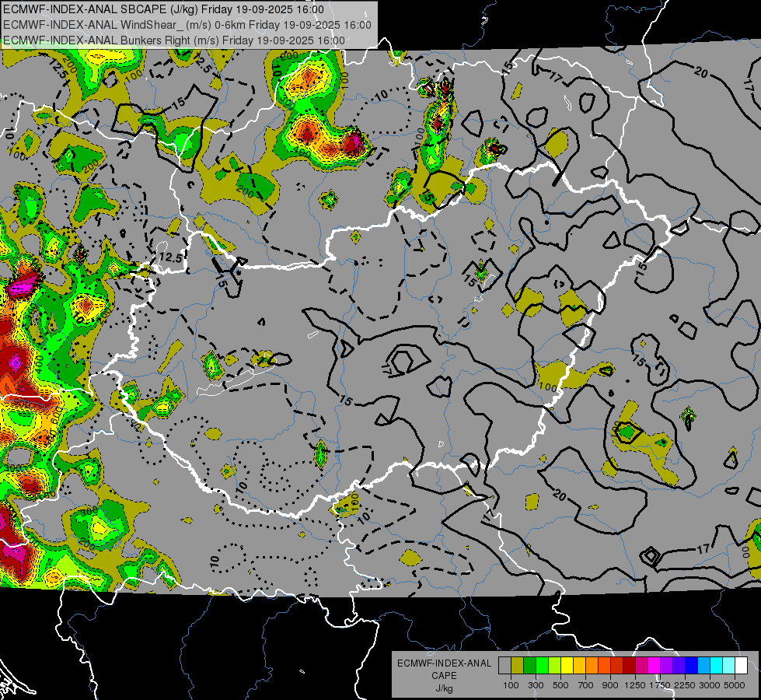Select the SBCAPE (J/kg) title line
The width and height of the screenshot is (761, 700).
click(163, 9)
